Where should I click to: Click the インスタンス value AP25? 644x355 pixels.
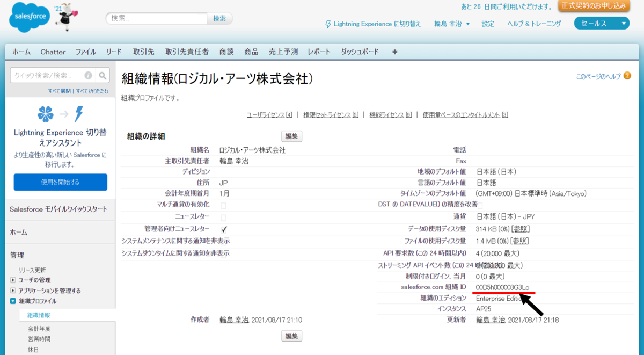pyautogui.click(x=484, y=309)
